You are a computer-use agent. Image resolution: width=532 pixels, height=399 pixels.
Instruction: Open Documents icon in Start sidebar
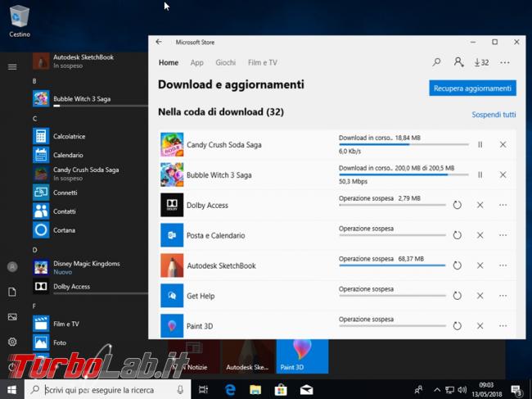pos(12,292)
